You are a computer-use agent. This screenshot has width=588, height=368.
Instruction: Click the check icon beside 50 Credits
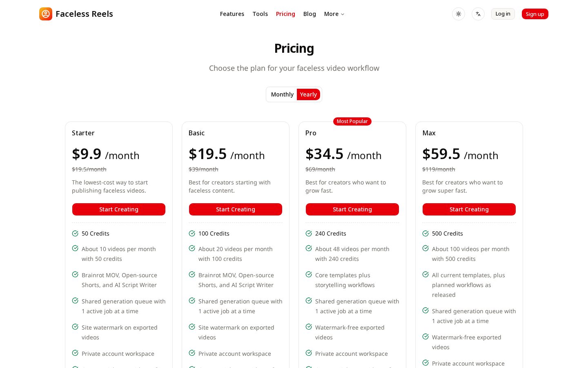coord(75,233)
